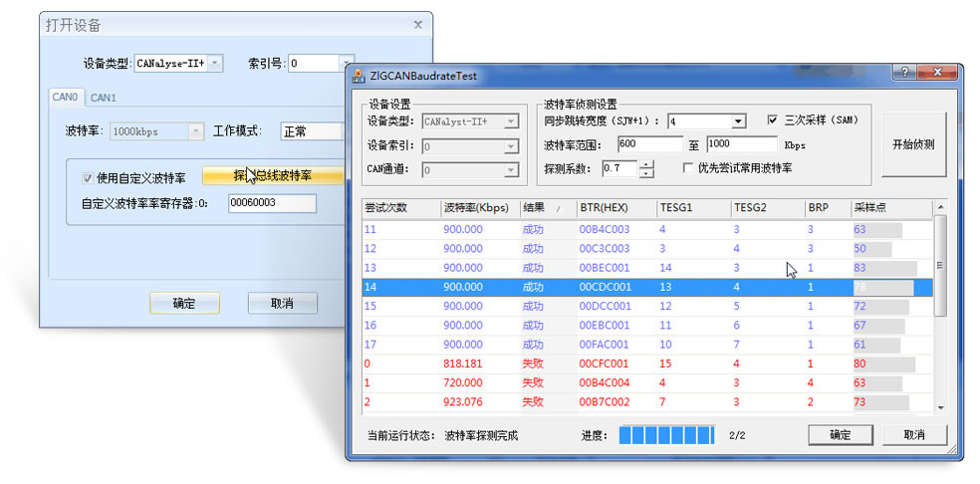Image resolution: width=980 pixels, height=484 pixels.
Task: Select row with BTR 00EBC001
Action: (647, 326)
